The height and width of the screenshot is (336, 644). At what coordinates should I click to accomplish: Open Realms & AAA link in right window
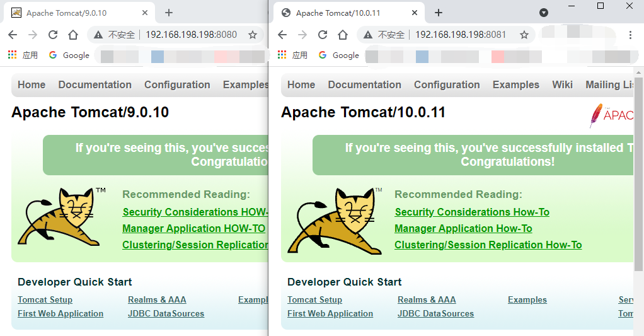point(427,300)
